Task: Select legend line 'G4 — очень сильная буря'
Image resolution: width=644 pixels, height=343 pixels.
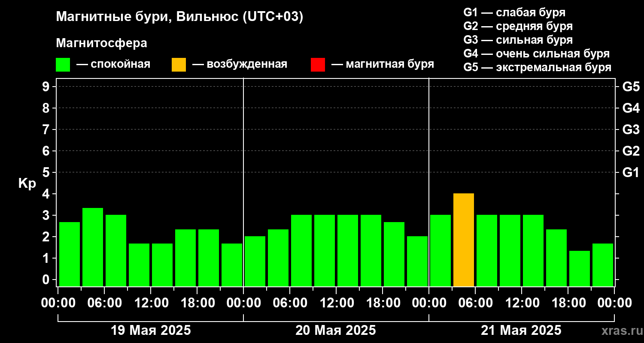Action: [x=536, y=54]
